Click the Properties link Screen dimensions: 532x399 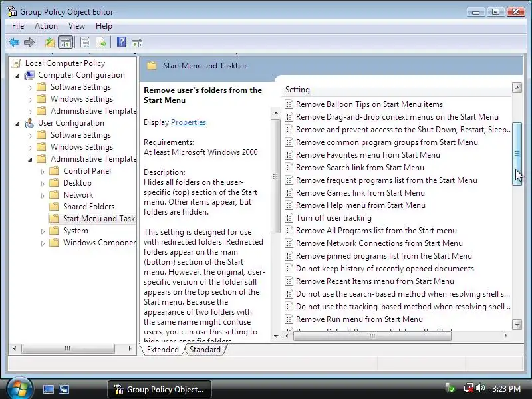pyautogui.click(x=188, y=122)
